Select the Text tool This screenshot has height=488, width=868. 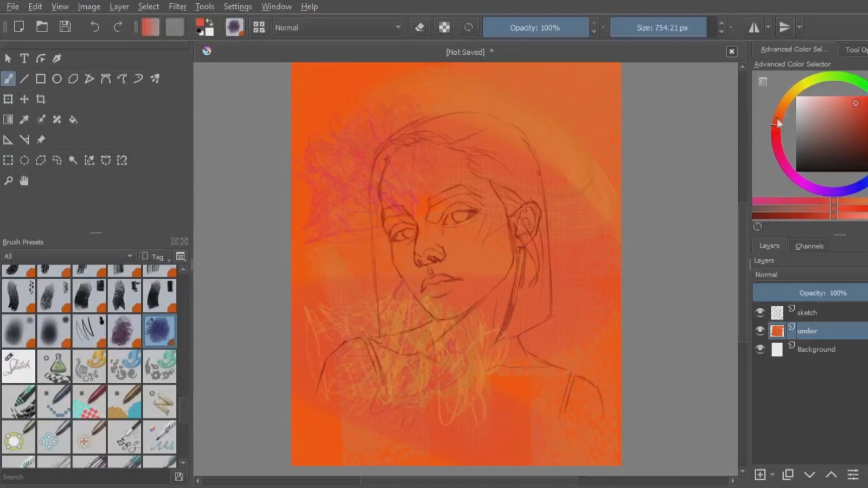[24, 59]
